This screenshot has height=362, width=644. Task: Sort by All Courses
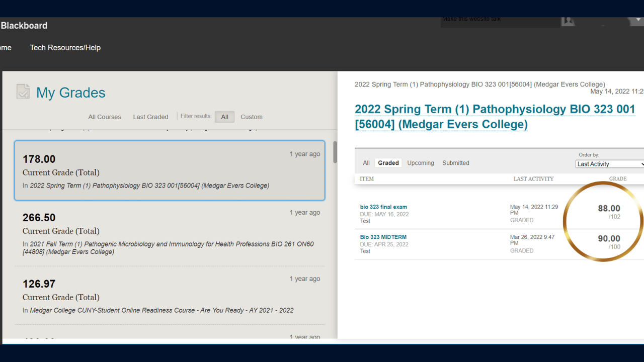click(x=105, y=117)
